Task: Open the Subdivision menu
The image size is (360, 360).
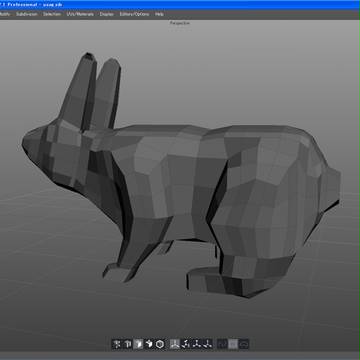Action: [x=27, y=14]
